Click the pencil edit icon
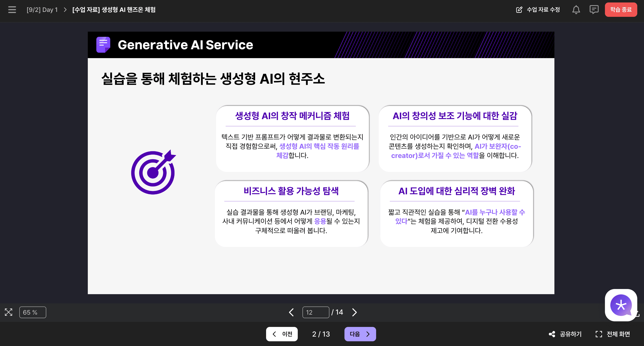644x346 pixels. [519, 10]
